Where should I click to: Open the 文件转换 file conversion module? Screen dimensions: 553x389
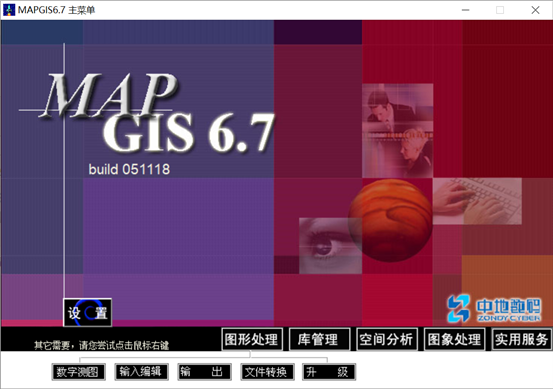coord(267,372)
